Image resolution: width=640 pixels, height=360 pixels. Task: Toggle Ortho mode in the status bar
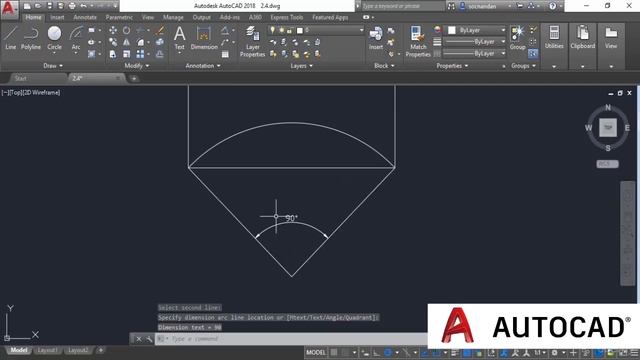376,353
